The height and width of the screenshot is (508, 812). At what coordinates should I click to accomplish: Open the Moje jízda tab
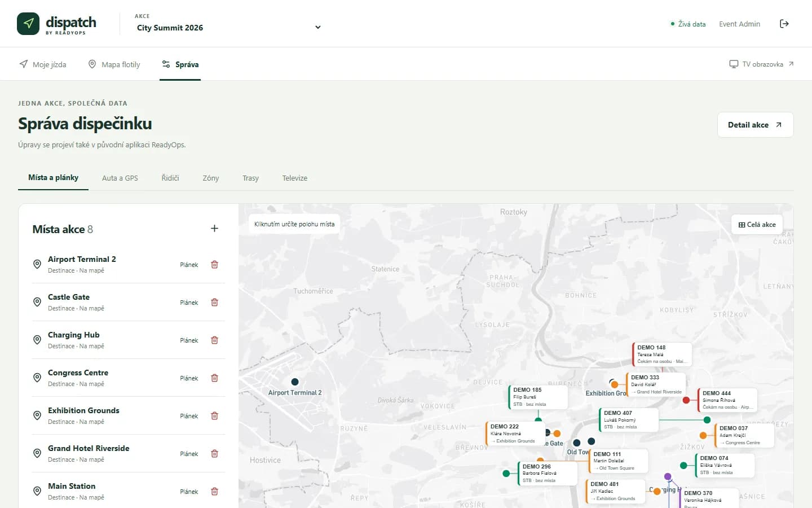43,64
